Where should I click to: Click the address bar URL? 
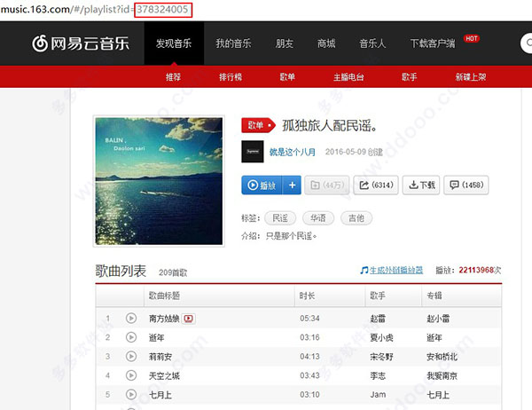(94, 9)
